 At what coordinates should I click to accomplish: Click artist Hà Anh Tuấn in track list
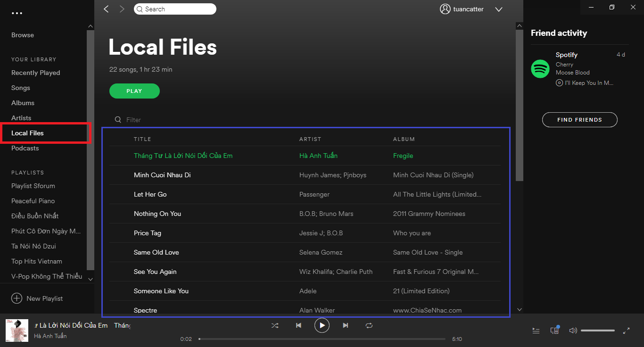(x=318, y=156)
